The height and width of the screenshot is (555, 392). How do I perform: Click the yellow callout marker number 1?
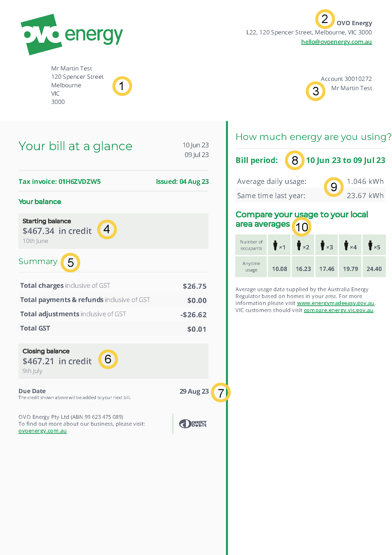tap(122, 86)
